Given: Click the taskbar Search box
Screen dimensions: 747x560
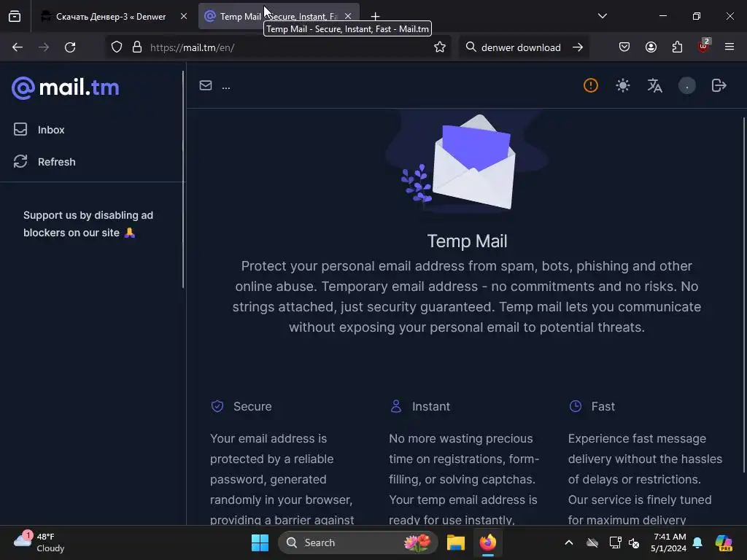Looking at the screenshot, I should point(357,542).
